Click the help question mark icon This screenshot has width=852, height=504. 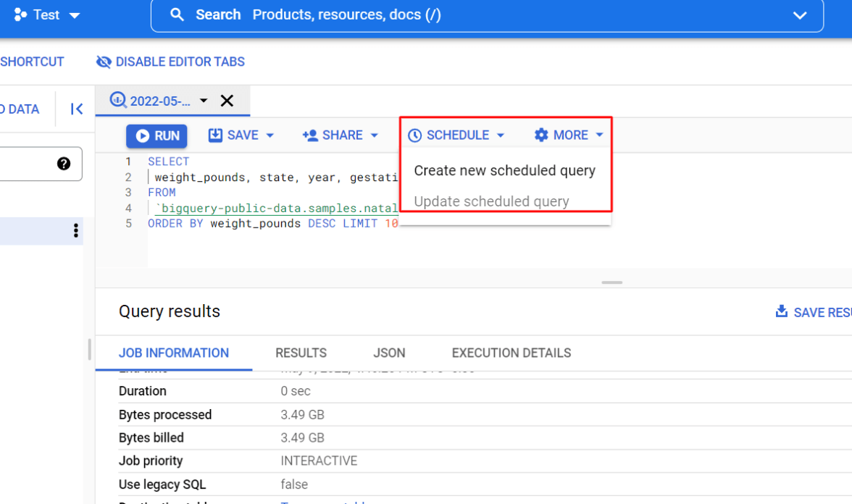pos(64,164)
